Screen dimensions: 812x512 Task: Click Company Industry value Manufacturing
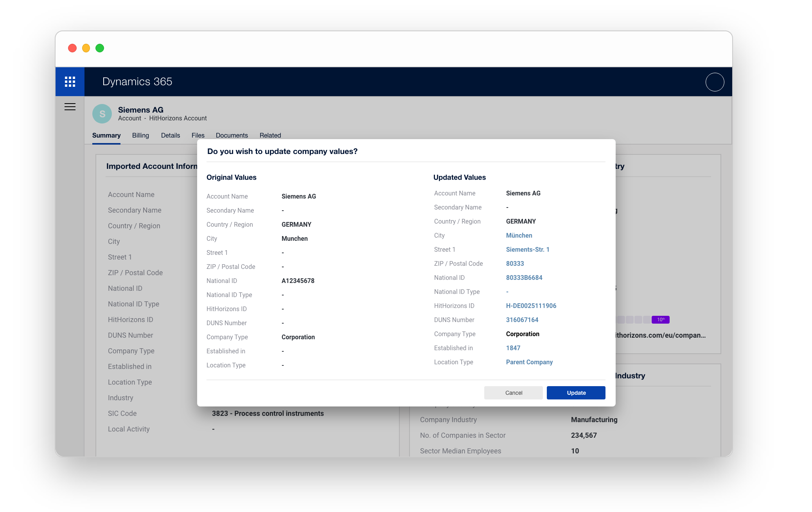coord(594,419)
